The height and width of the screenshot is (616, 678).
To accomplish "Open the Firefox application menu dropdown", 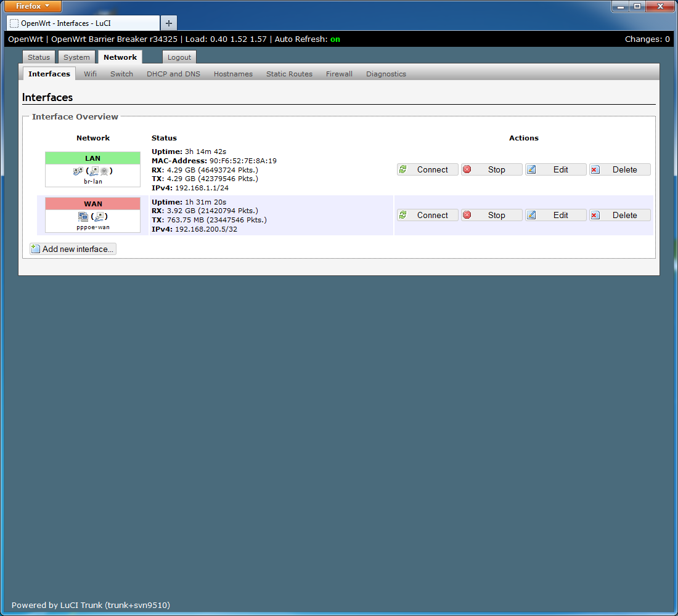I will pos(33,6).
